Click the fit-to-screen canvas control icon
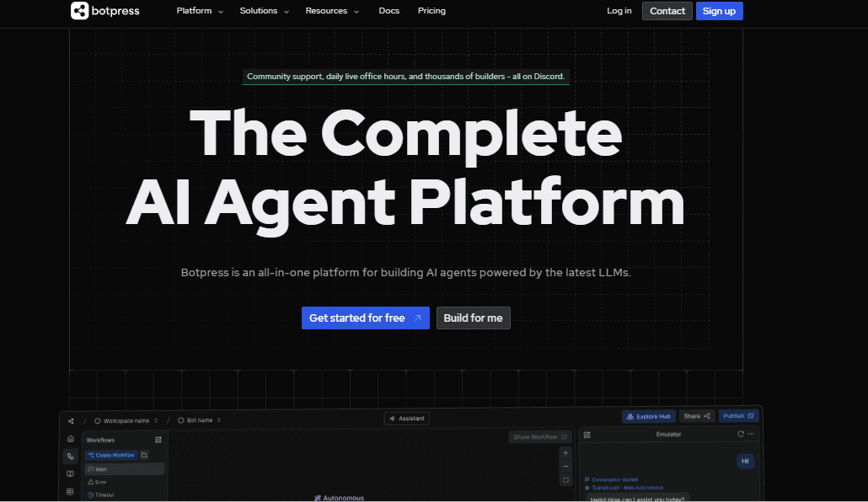868x502 pixels. [565, 480]
